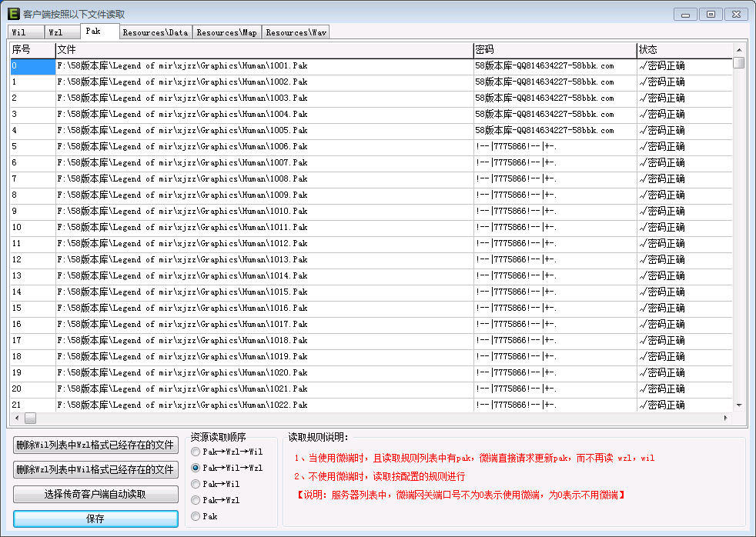
Task: Select the Pak only radio option
Action: [x=196, y=516]
